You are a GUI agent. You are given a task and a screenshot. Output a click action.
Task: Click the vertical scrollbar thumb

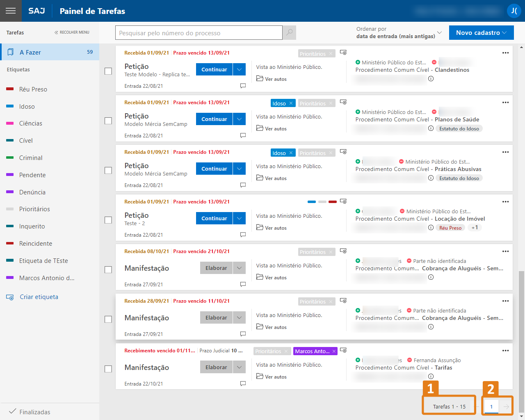[x=521, y=341]
